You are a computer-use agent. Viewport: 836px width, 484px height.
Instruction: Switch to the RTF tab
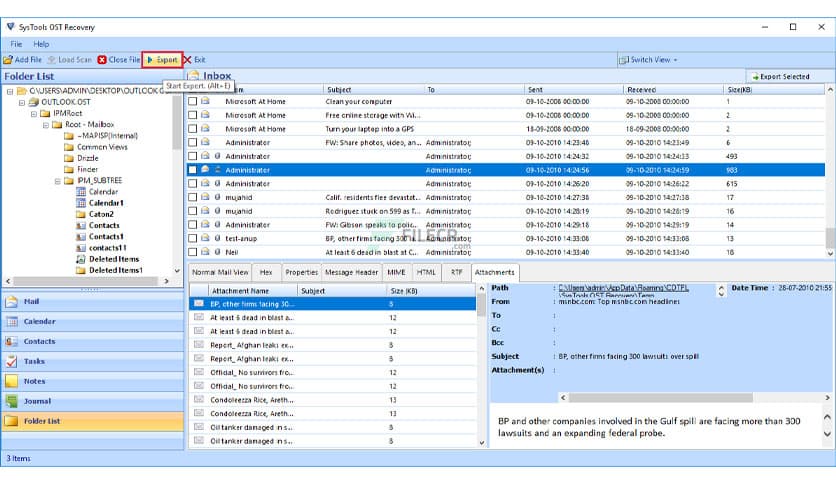pos(456,272)
